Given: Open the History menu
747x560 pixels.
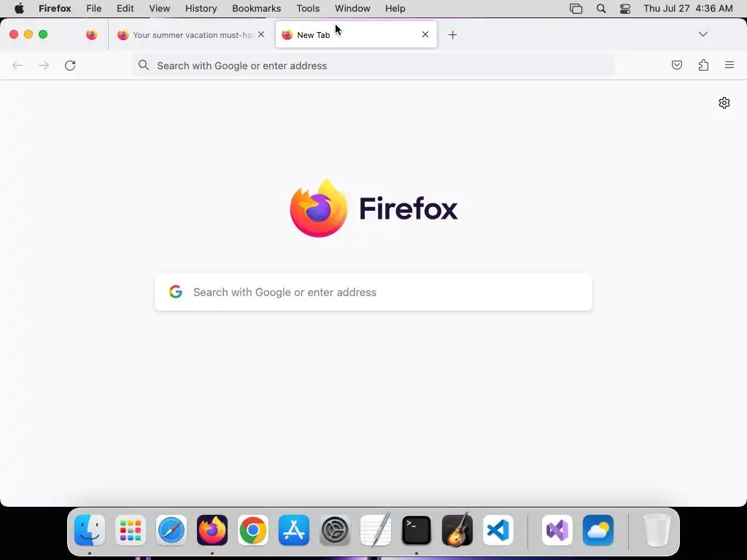Looking at the screenshot, I should tap(201, 9).
